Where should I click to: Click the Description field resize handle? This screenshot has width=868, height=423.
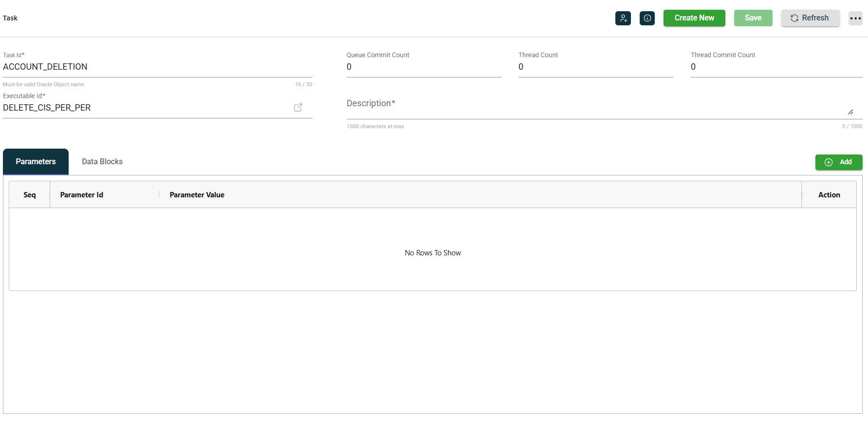[x=850, y=112]
